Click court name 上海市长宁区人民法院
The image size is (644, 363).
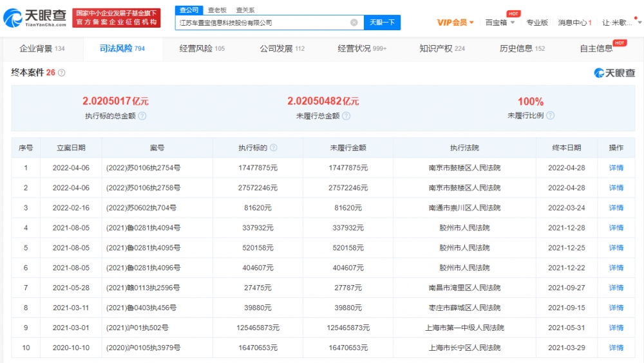click(x=464, y=348)
